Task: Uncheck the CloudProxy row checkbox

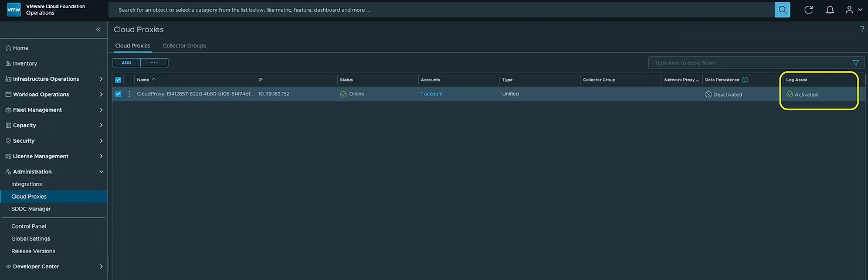Action: point(118,94)
